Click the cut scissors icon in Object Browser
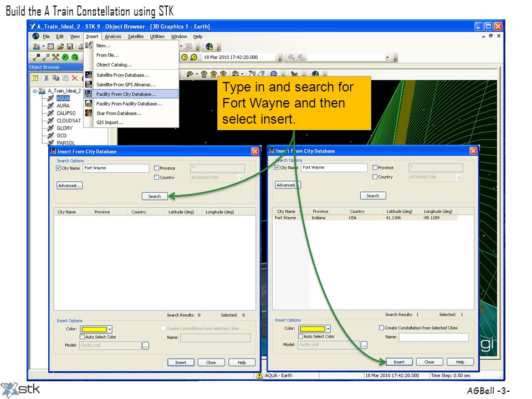This screenshot has width=532, height=399. tap(46, 78)
